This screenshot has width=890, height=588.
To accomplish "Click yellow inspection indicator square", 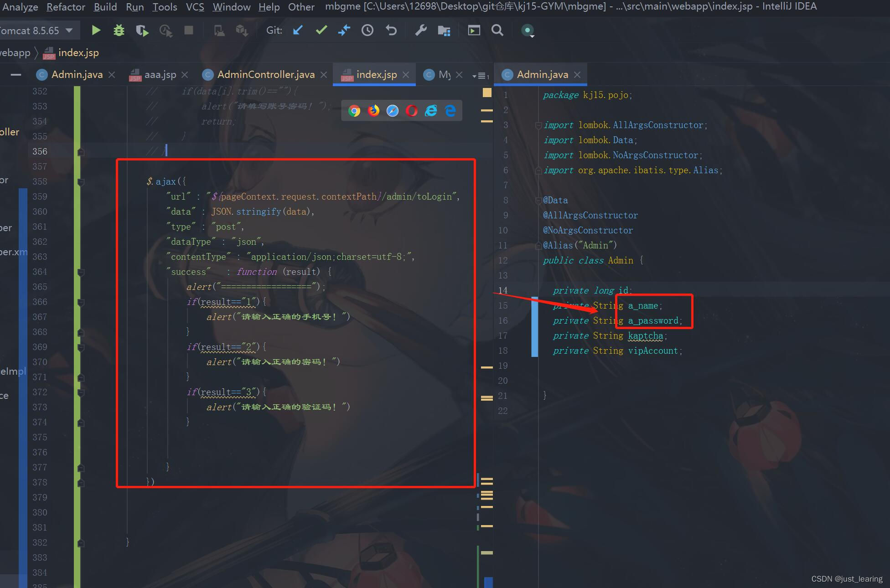I will click(487, 93).
